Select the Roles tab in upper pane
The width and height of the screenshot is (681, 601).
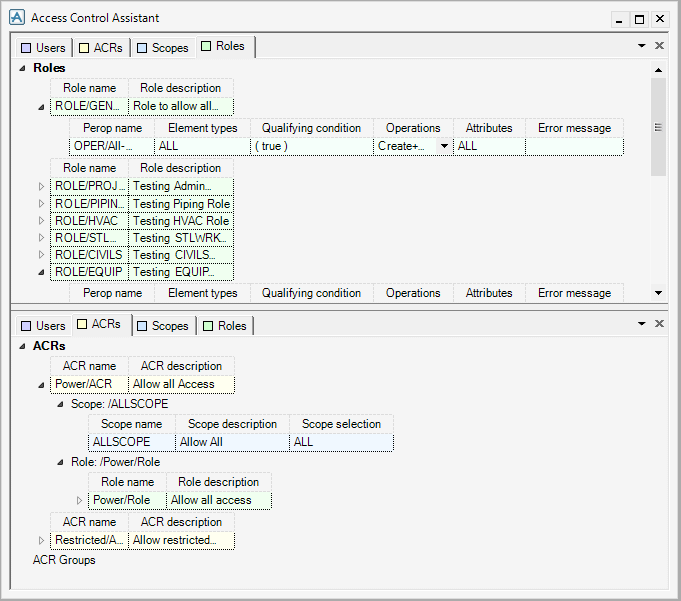[x=224, y=46]
